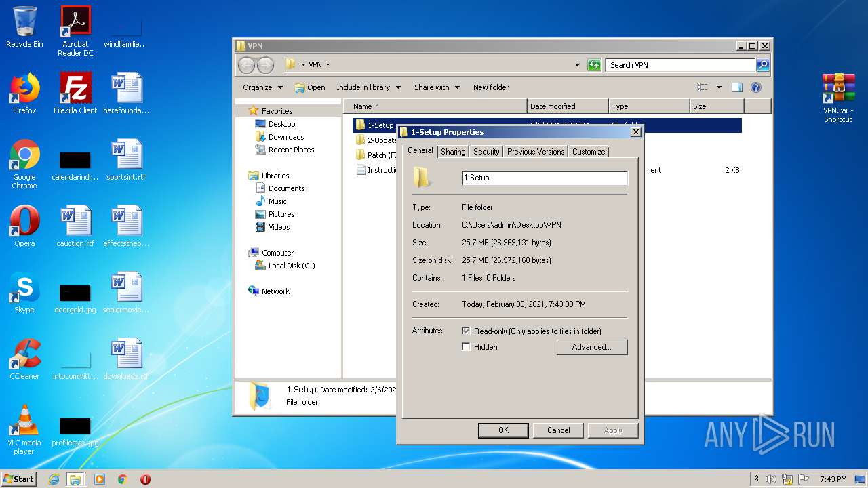Select the General tab
868x488 pixels.
coord(420,150)
